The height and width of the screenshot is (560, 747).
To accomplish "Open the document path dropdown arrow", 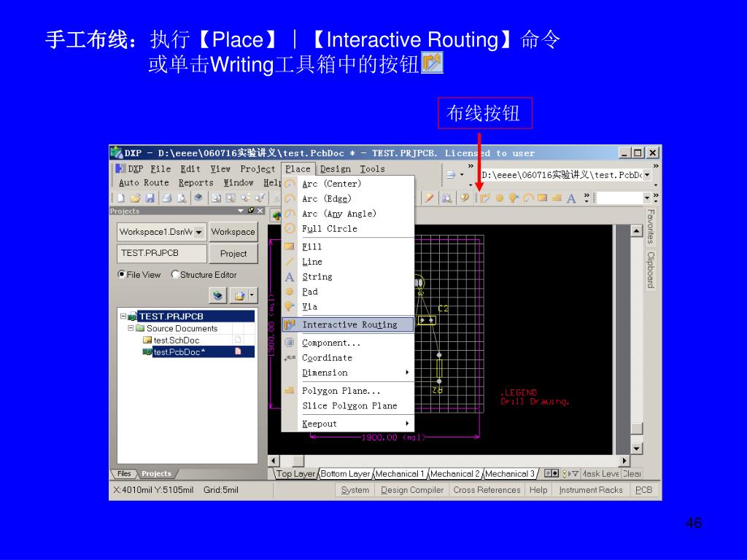I will point(648,175).
